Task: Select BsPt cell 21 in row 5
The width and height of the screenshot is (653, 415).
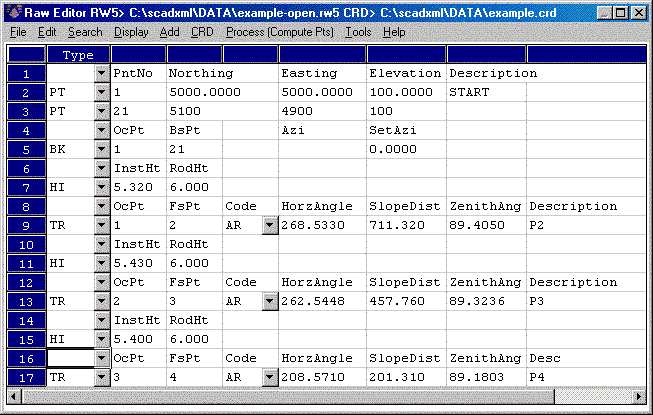Action: point(194,149)
